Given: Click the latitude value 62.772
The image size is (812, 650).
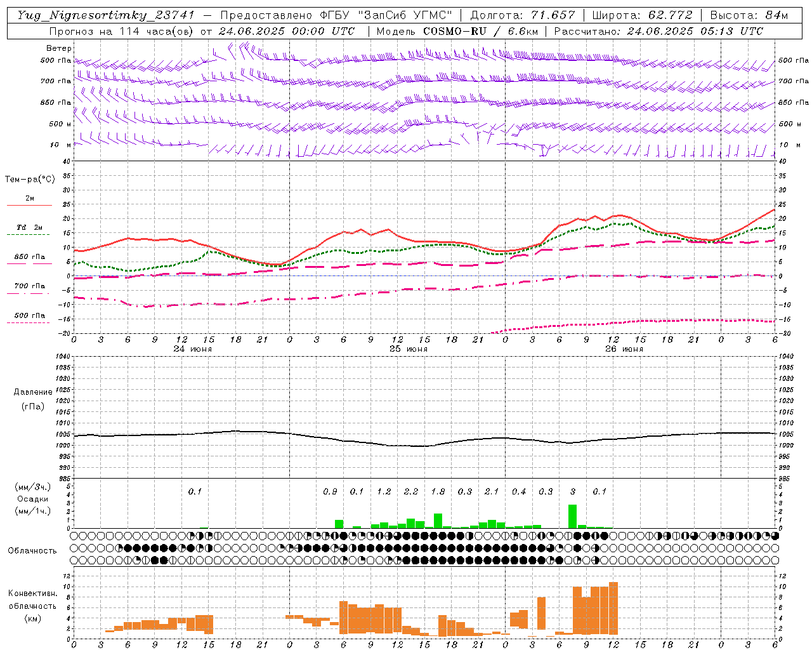Looking at the screenshot, I should coord(669,15).
